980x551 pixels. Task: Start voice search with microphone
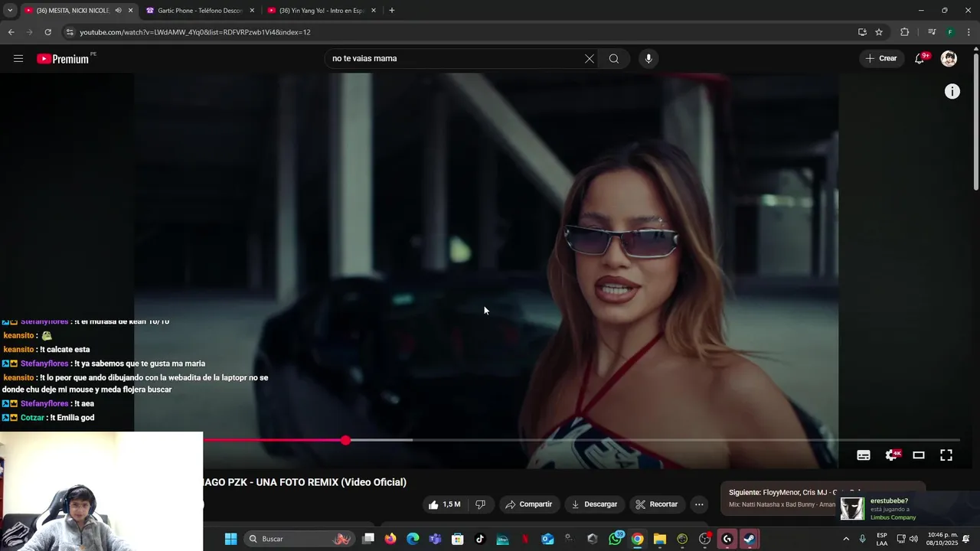pyautogui.click(x=648, y=58)
